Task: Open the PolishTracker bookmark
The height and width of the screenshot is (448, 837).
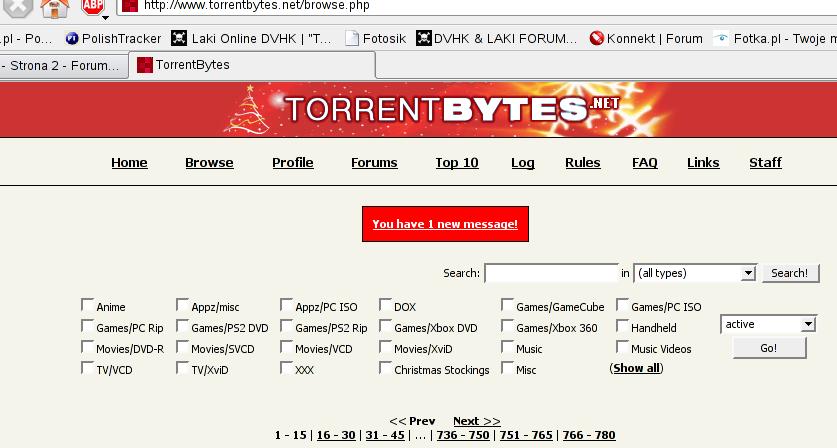Action: 113,38
